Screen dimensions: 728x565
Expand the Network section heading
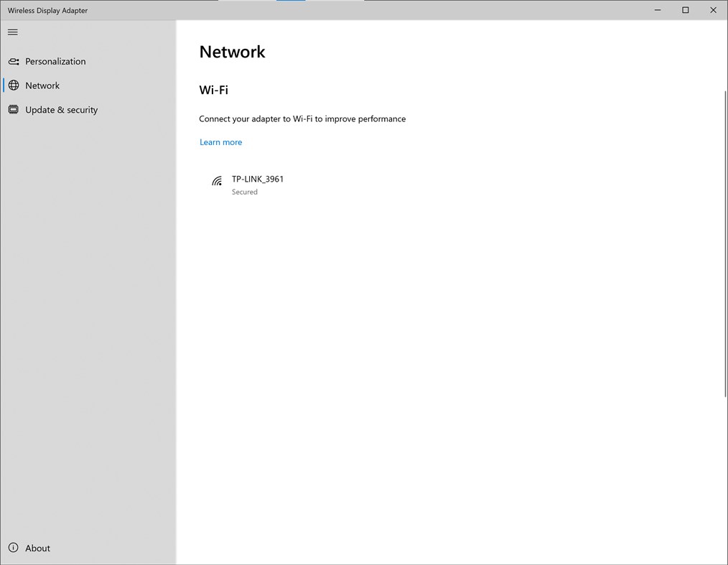232,51
